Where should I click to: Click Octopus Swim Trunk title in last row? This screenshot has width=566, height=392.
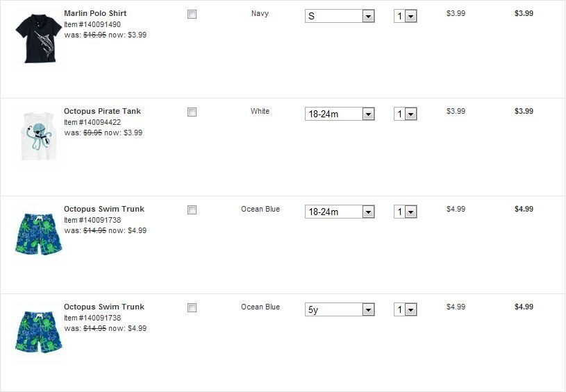(x=104, y=307)
